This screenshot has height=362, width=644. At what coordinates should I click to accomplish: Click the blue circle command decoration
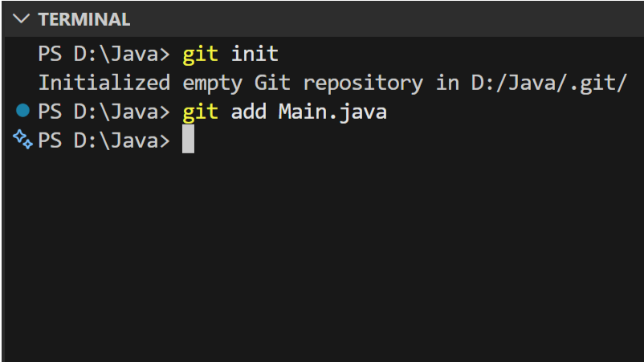pos(22,111)
